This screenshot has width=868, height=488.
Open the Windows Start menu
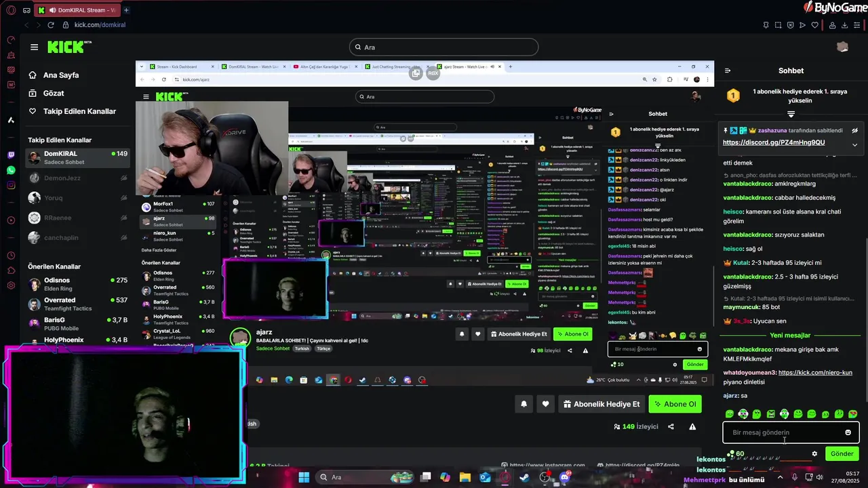coord(304,477)
